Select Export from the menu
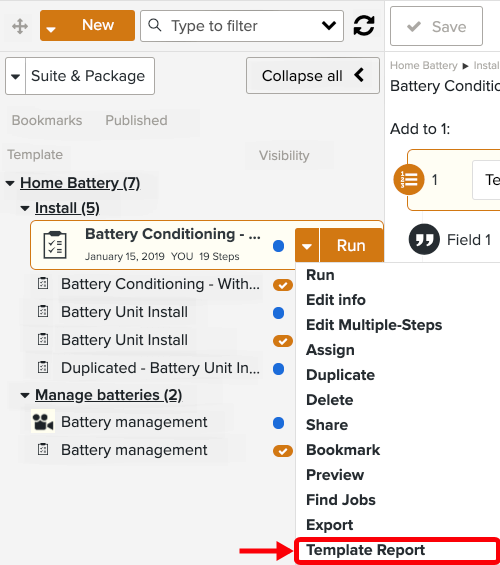 (x=330, y=525)
